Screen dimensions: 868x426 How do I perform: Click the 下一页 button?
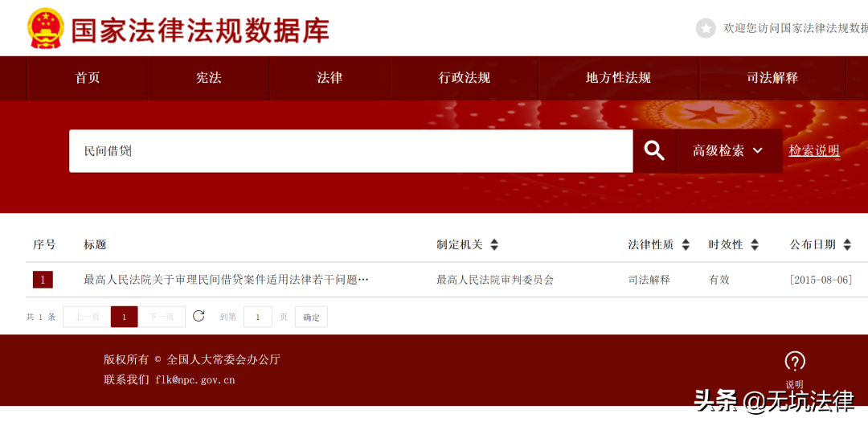162,317
